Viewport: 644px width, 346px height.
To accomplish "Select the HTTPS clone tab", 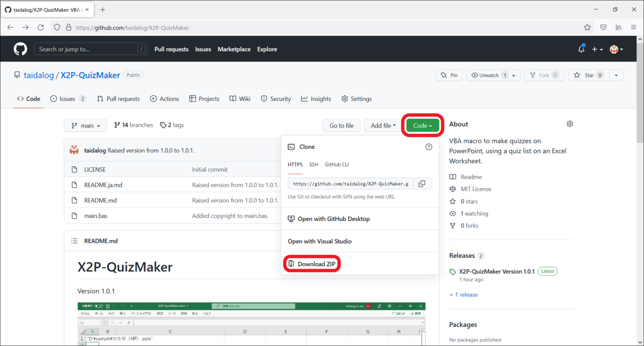I will (x=295, y=164).
